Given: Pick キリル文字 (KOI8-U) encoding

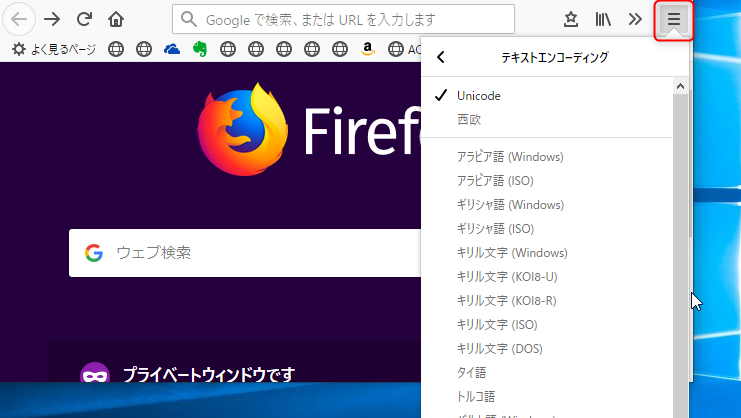Looking at the screenshot, I should (546, 277).
